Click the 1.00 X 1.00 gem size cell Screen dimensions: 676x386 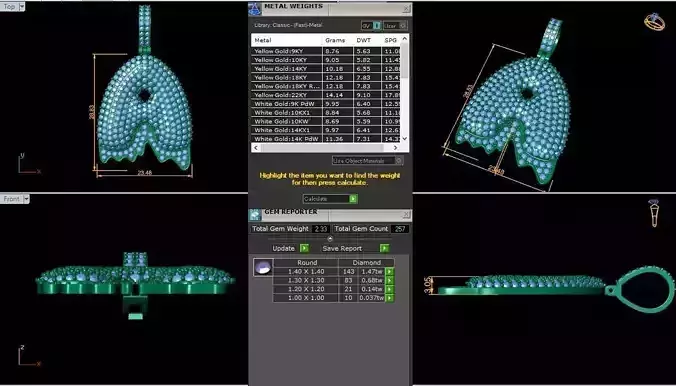[x=306, y=298]
